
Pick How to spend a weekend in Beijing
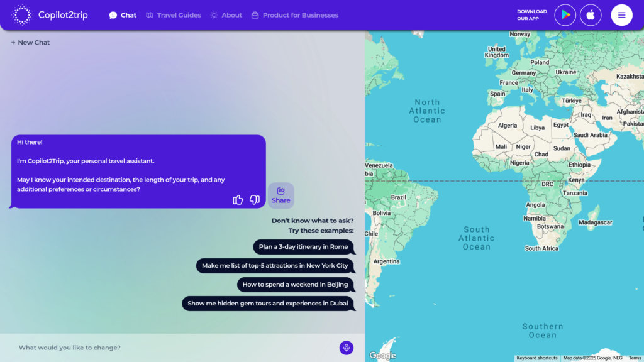296,285
